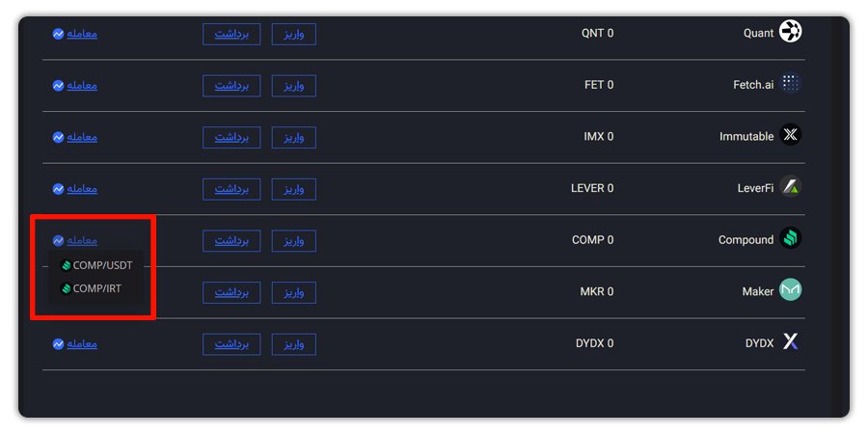Click the Fetch.ai coin logo icon

(790, 84)
